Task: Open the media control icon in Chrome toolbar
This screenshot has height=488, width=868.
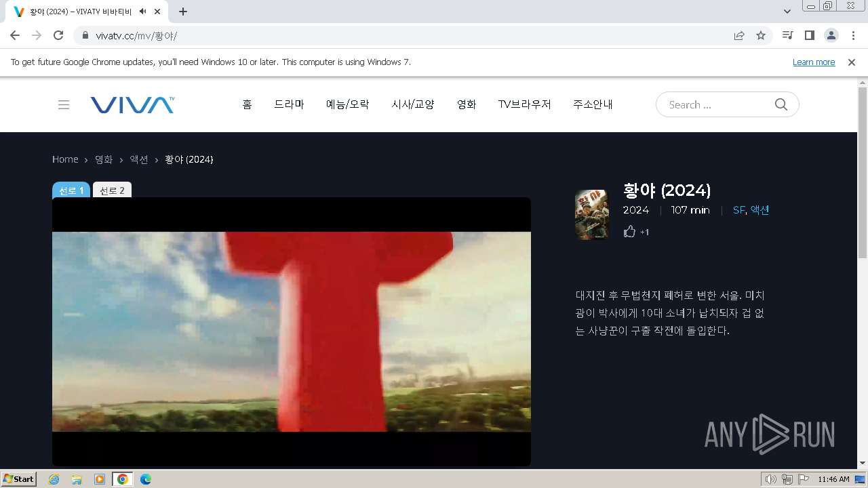Action: 787,35
